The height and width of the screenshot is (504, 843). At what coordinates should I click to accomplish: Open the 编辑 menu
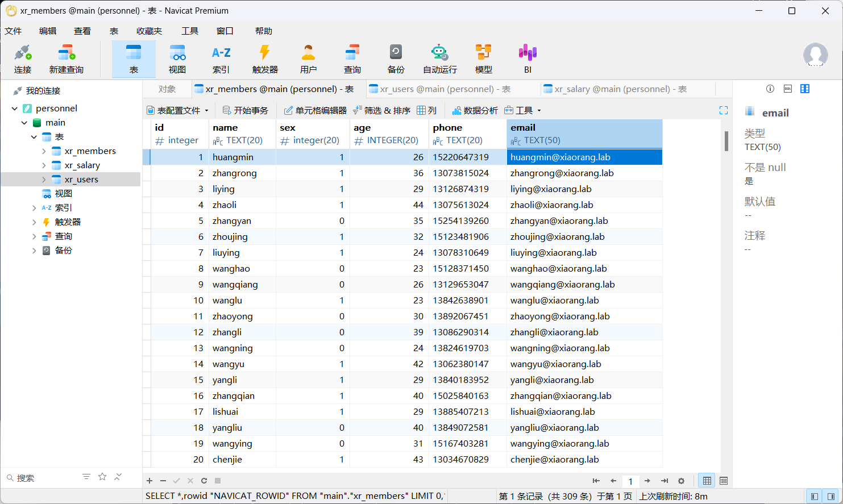48,31
